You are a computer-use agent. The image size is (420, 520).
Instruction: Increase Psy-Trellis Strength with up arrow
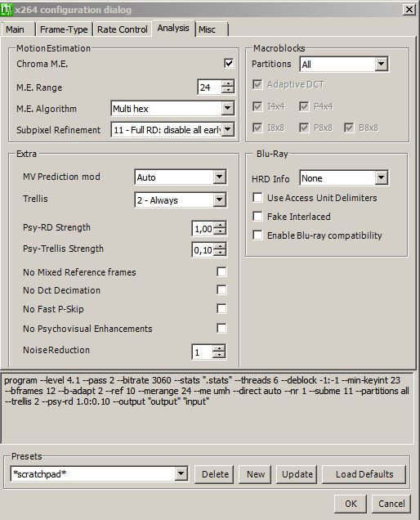(220, 246)
